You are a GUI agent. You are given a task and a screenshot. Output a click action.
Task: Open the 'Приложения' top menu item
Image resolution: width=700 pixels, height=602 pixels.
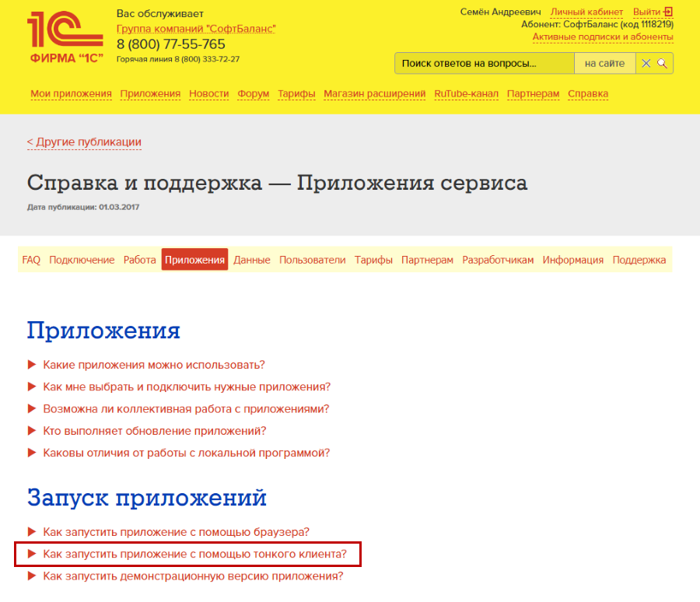click(150, 94)
